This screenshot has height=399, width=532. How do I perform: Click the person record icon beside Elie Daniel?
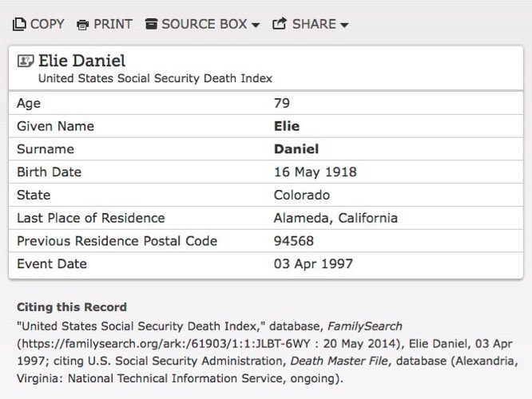click(26, 61)
